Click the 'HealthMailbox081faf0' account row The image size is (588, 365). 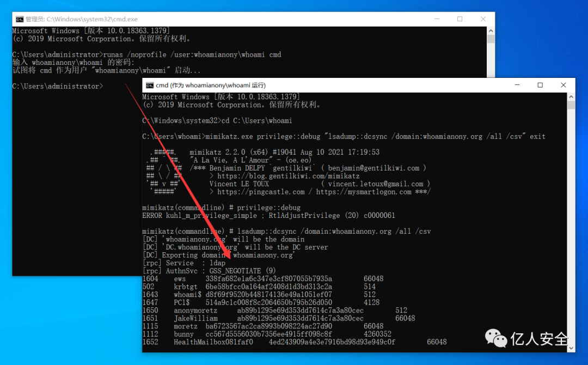pos(295,342)
